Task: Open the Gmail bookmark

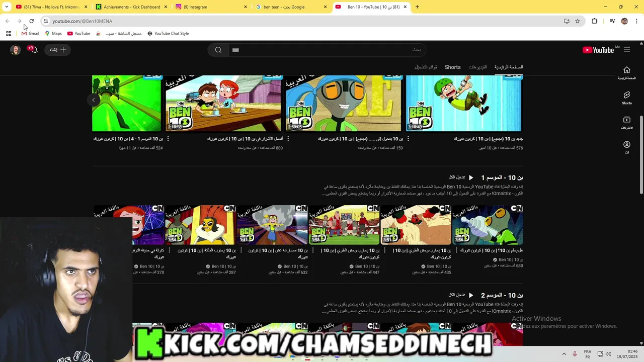Action: pos(30,34)
